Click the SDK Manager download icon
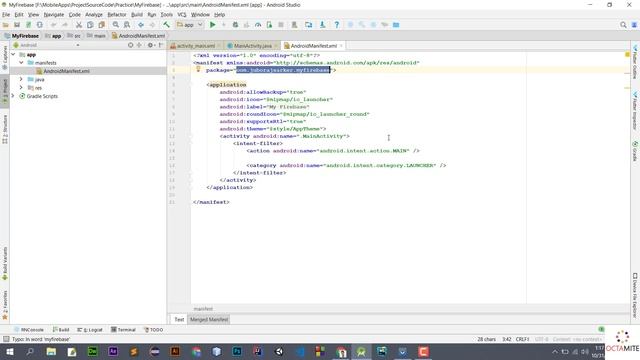Image resolution: width=640 pixels, height=360 pixels. (x=322, y=25)
